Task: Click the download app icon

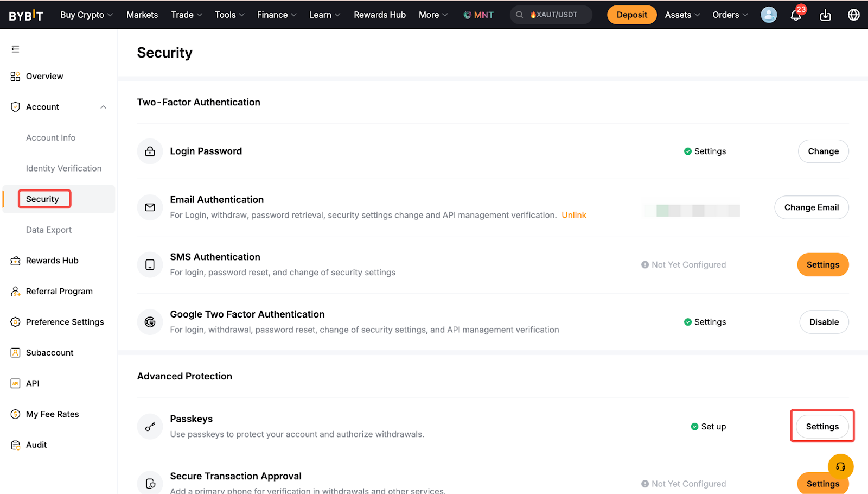Action: tap(825, 15)
